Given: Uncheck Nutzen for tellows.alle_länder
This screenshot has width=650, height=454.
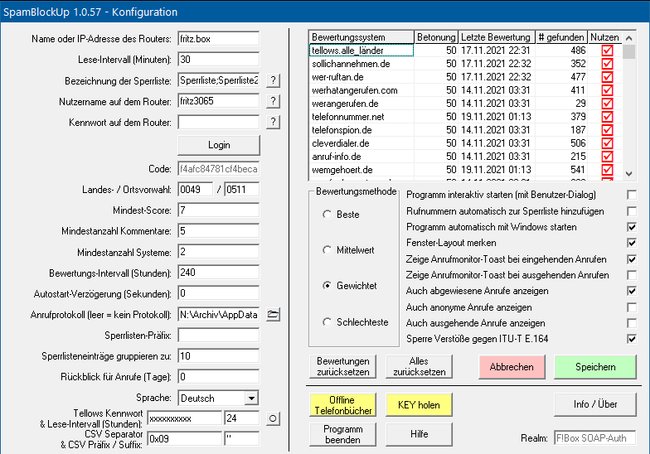Looking at the screenshot, I should point(607,51).
